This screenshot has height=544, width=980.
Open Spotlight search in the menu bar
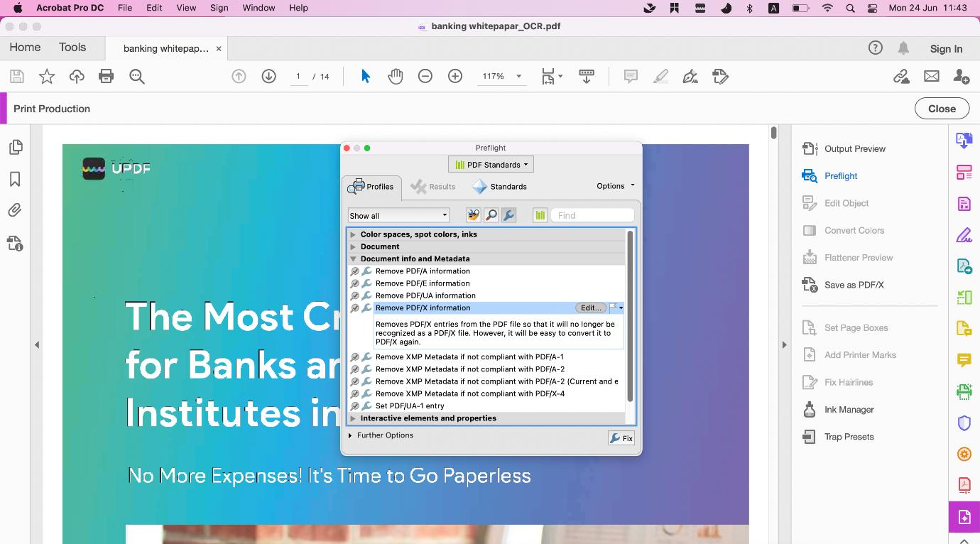click(x=851, y=8)
